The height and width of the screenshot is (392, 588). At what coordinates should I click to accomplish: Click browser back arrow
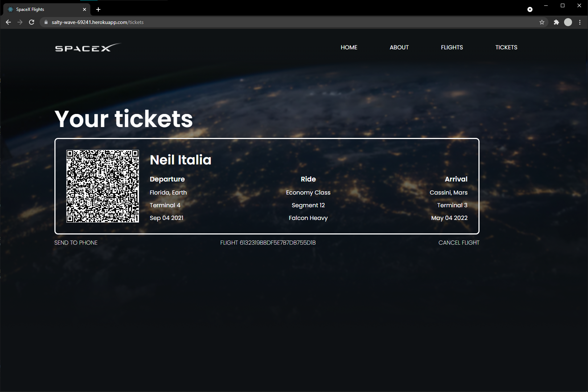[x=8, y=22]
